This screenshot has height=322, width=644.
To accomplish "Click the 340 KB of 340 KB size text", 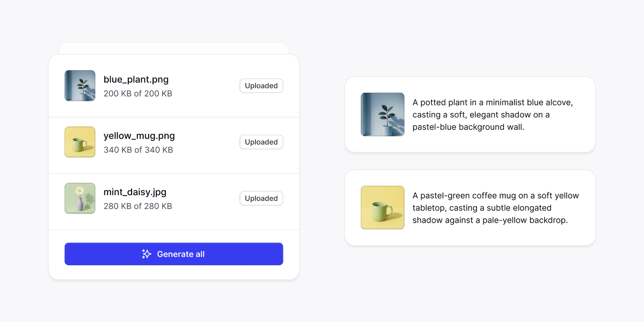I will tap(138, 150).
